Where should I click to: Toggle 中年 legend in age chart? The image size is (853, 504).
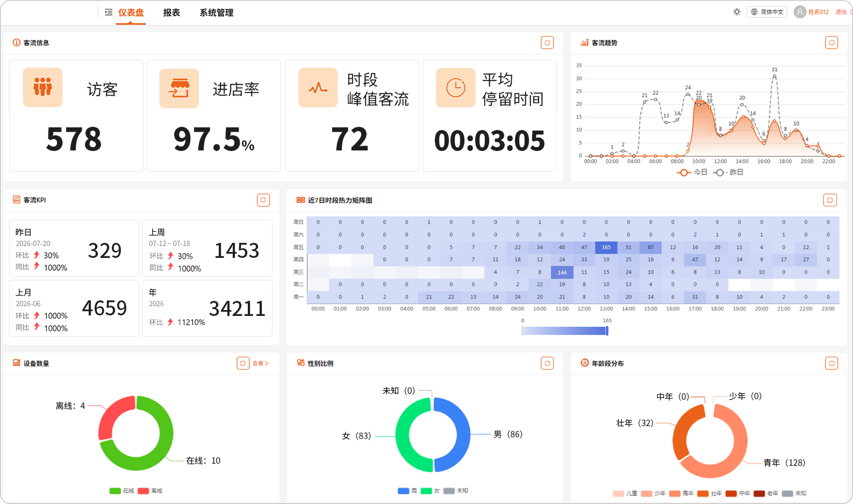[x=738, y=493]
